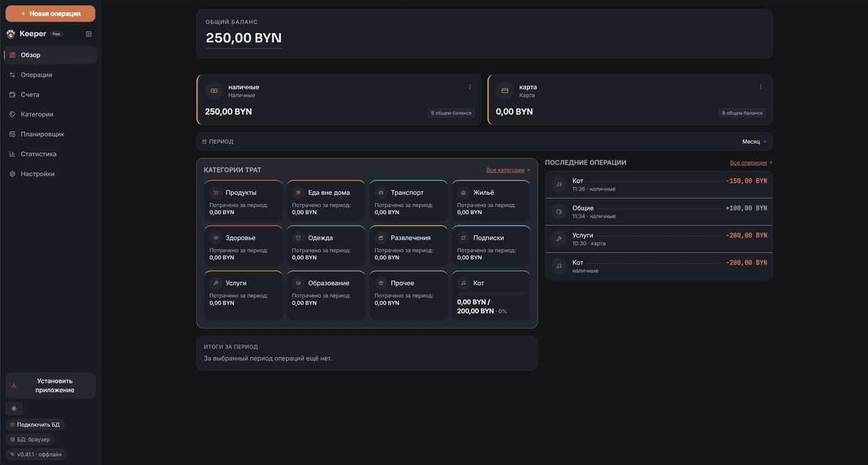The width and height of the screenshot is (868, 465).
Task: Click the Операции arrows icon in sidebar
Action: [x=12, y=75]
